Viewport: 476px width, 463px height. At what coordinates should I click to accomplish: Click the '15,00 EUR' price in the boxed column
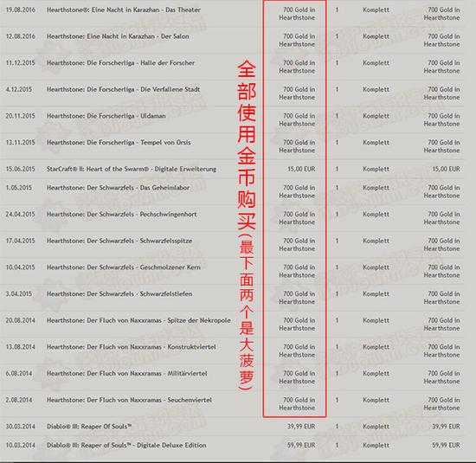[301, 169]
